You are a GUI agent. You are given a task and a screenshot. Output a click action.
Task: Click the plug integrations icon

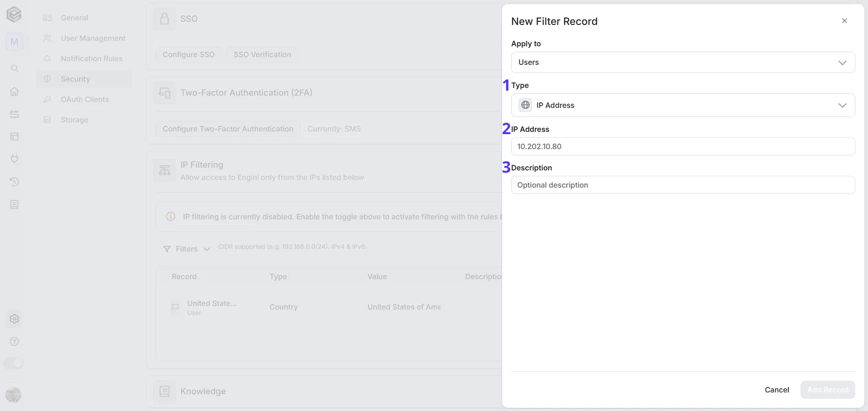click(x=14, y=159)
